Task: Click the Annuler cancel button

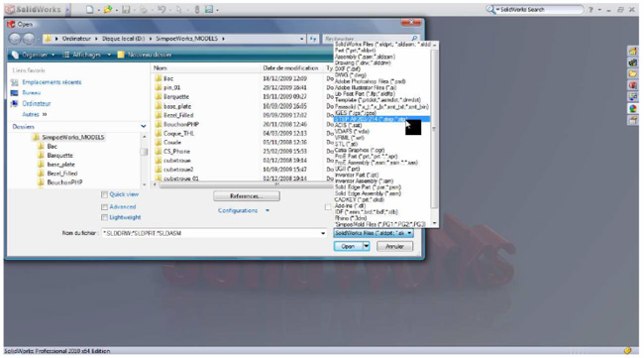Action: (394, 246)
